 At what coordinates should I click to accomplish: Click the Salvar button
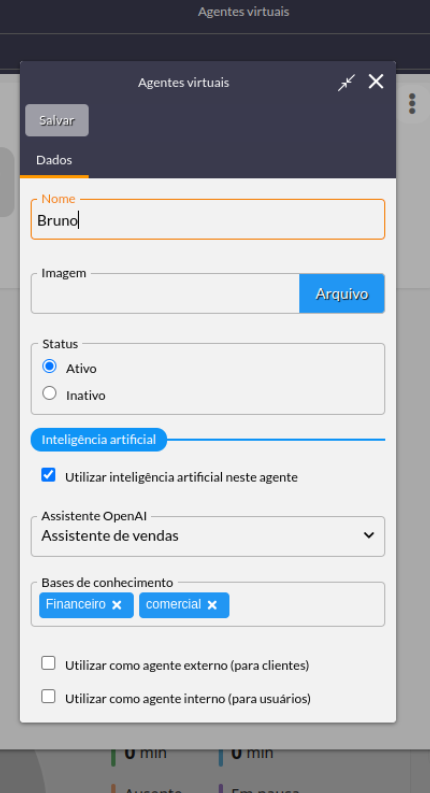coord(57,120)
